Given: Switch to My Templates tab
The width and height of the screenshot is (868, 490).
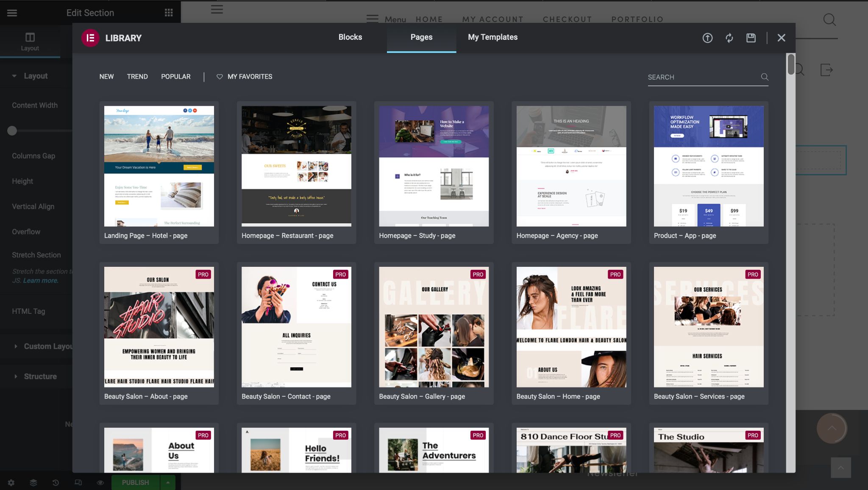Looking at the screenshot, I should (x=492, y=37).
